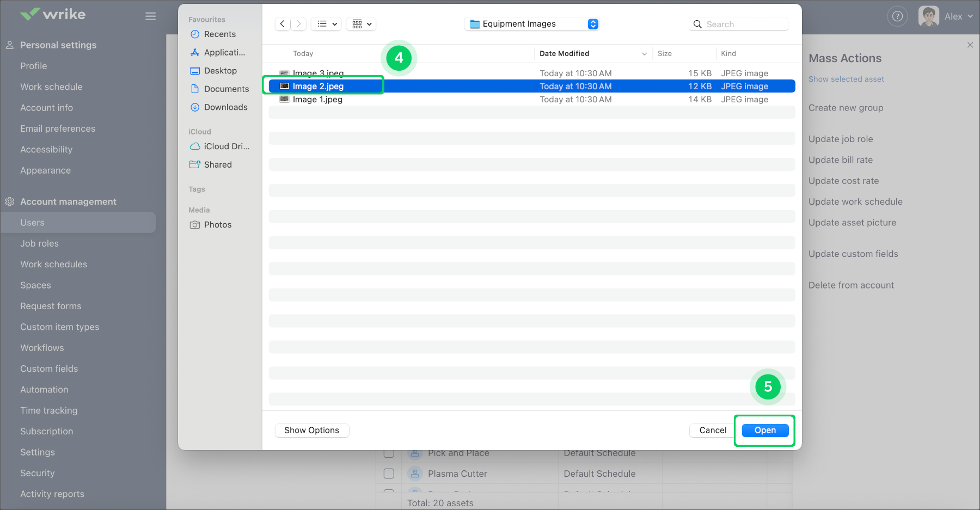Image resolution: width=980 pixels, height=510 pixels.
Task: Toggle the Wrike hamburger sidebar menu icon
Action: 151,16
